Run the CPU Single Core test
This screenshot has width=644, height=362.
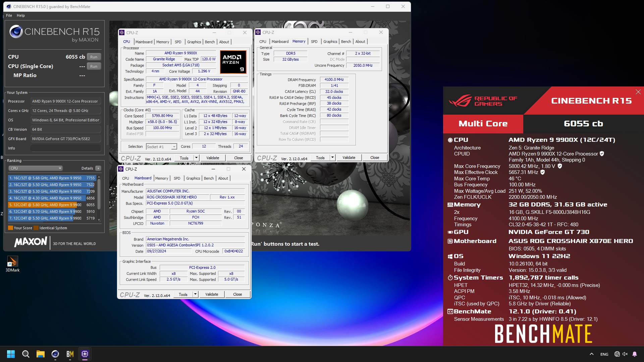pyautogui.click(x=94, y=66)
